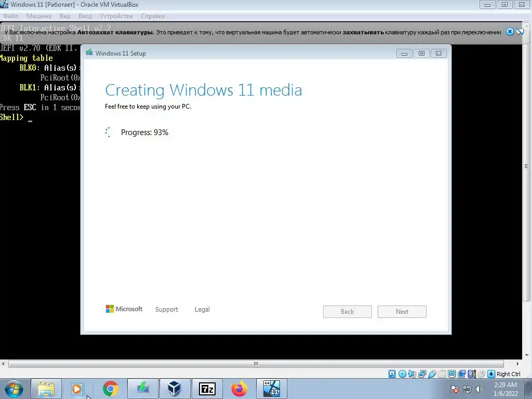Open the Support link

coord(167,310)
